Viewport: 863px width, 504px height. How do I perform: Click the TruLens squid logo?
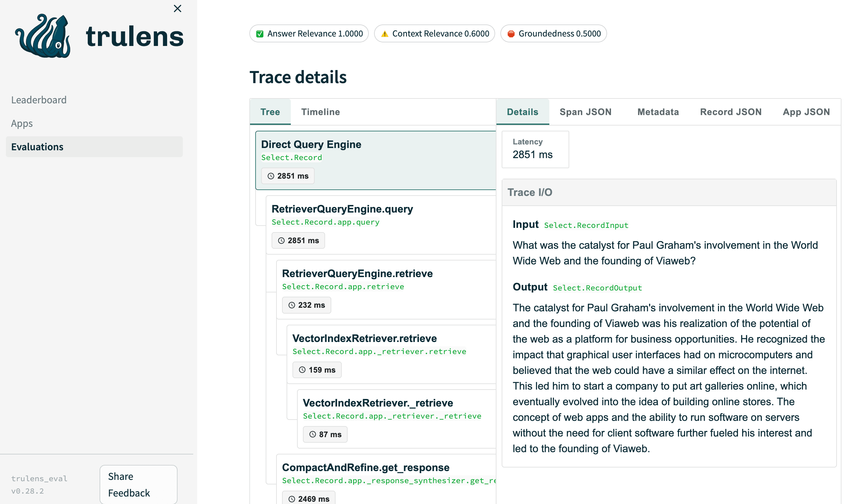(x=43, y=36)
